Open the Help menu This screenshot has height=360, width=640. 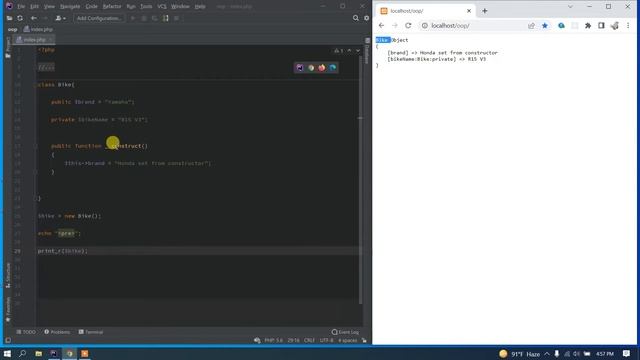click(x=200, y=7)
